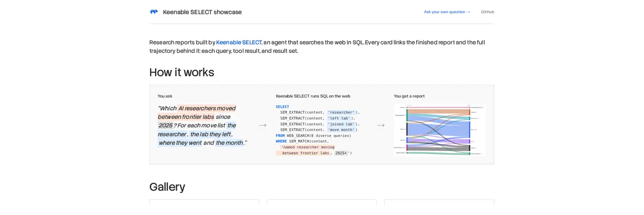Click the SELECT keyword in the SQL
The image size is (644, 215).
coord(282,107)
